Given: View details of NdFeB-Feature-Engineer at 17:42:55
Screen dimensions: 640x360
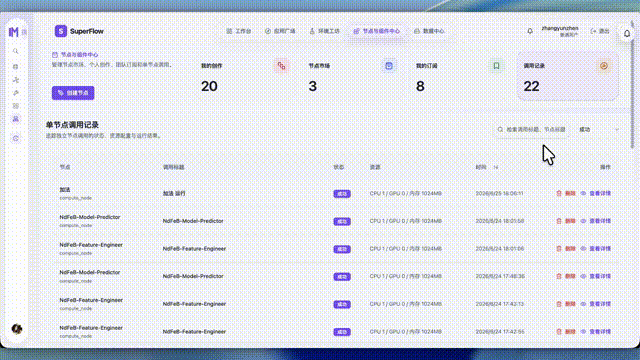Looking at the screenshot, I should pyautogui.click(x=596, y=332).
